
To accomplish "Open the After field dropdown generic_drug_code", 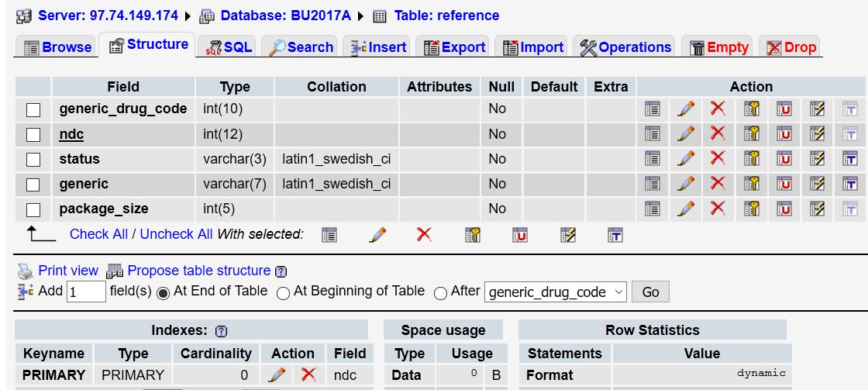I will [555, 292].
